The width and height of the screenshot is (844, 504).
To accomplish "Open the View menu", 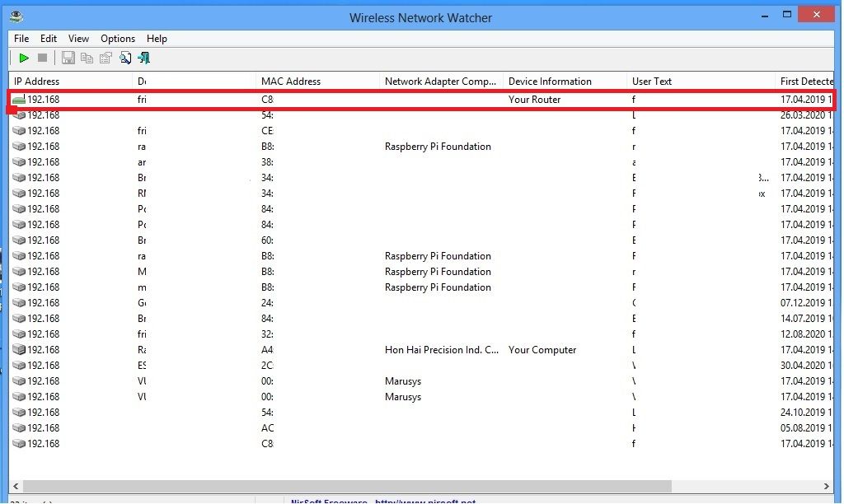I will (79, 39).
